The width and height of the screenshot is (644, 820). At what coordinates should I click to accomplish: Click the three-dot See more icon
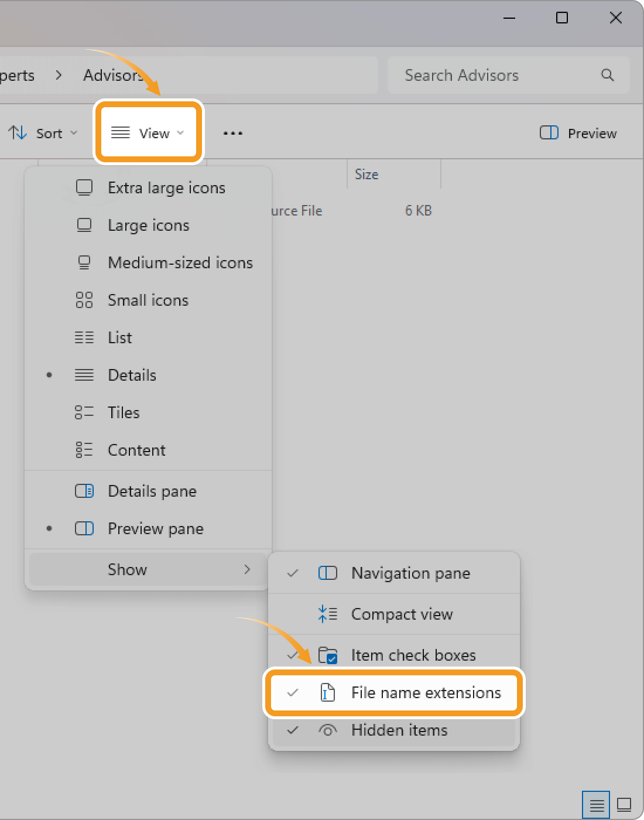[x=232, y=134]
